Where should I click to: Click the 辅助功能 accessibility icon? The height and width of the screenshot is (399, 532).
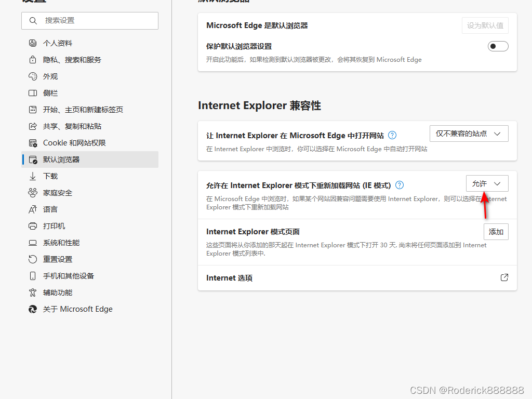[33, 292]
